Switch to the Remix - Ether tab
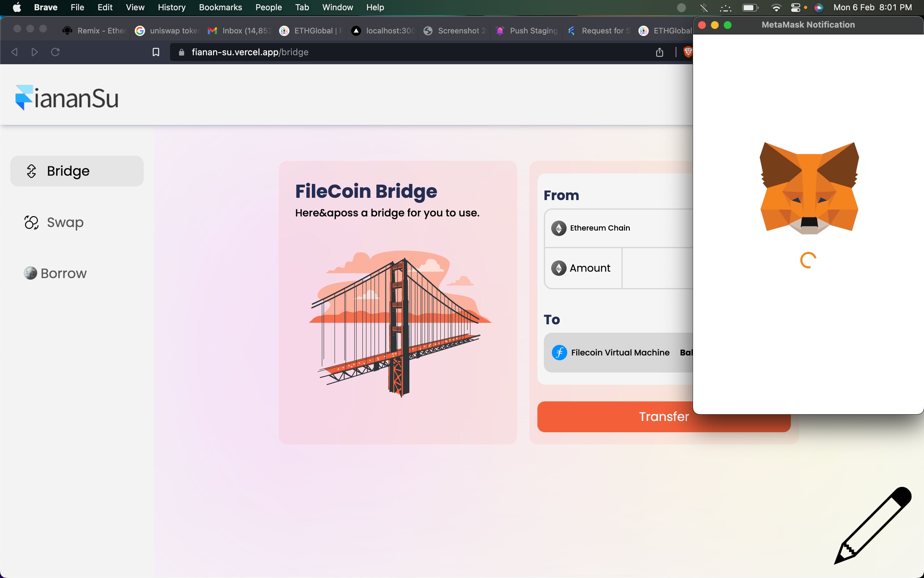Viewport: 924px width, 578px height. (95, 31)
